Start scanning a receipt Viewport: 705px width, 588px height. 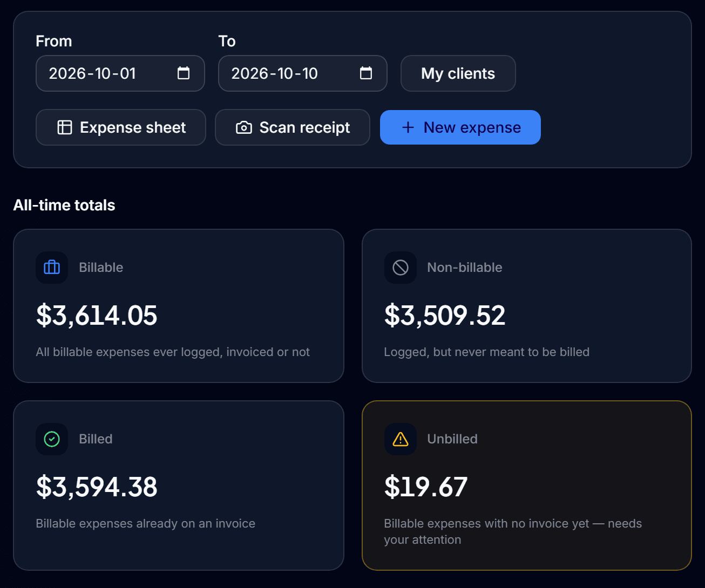293,127
